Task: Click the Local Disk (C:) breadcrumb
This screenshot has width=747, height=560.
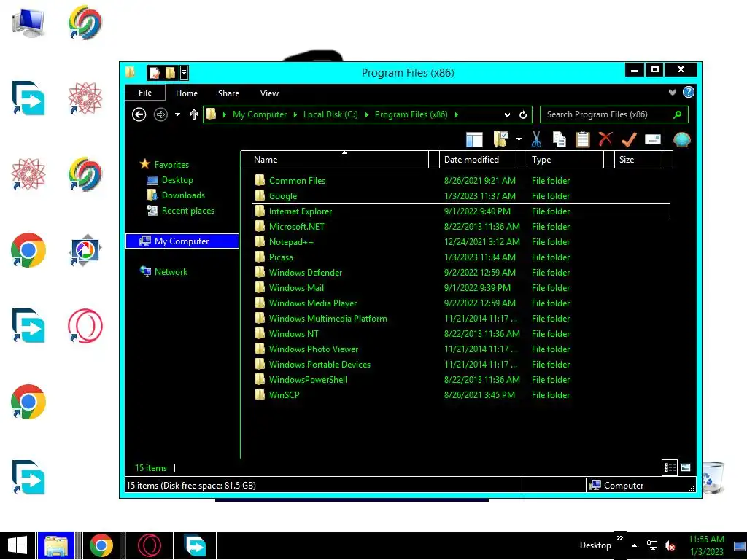Action: click(x=330, y=114)
